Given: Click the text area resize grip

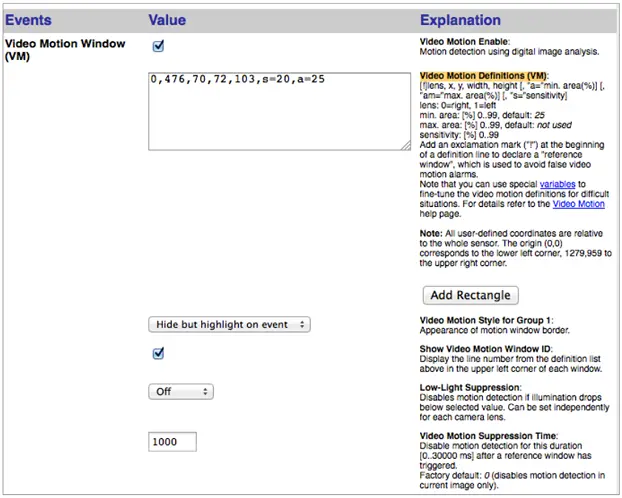Looking at the screenshot, I should point(405,145).
